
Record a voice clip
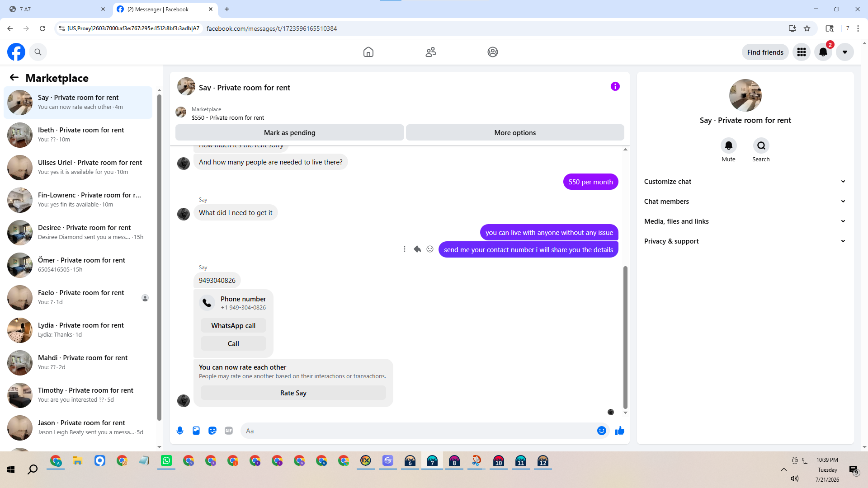[x=180, y=431]
